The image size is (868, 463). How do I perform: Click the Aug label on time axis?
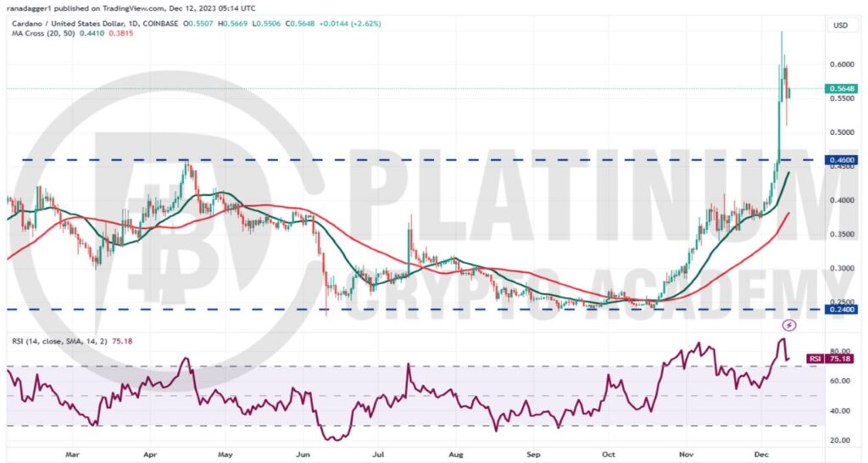(x=455, y=455)
